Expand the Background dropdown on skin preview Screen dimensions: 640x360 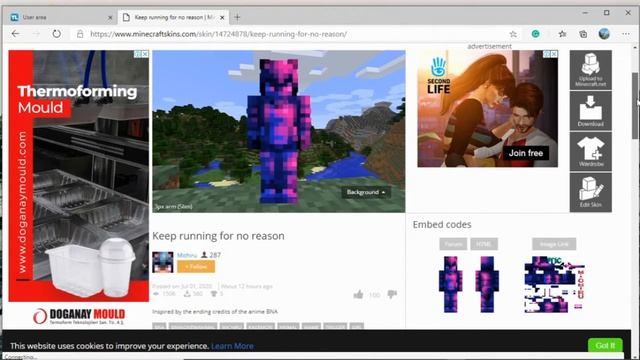point(366,192)
